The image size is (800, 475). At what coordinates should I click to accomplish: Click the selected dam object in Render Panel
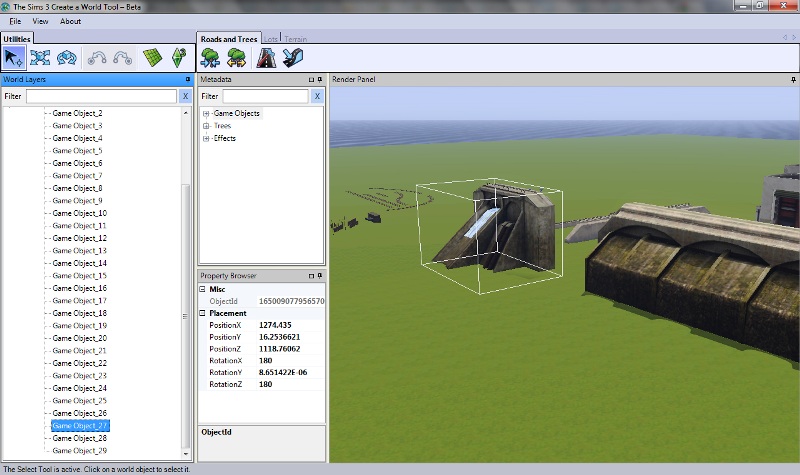[496, 230]
